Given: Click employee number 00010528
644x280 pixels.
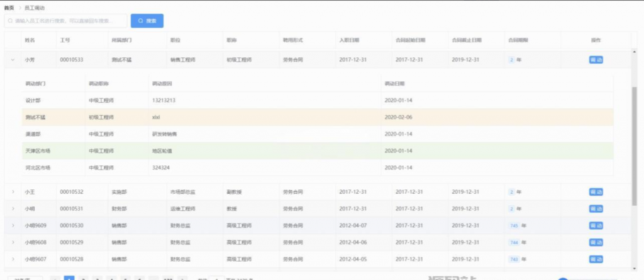Looking at the screenshot, I should [x=72, y=259].
